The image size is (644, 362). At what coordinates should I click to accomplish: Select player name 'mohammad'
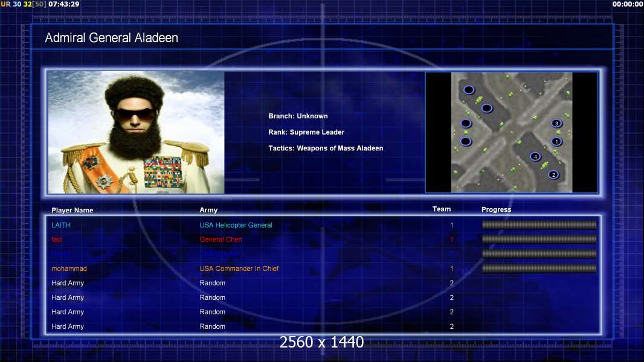69,268
